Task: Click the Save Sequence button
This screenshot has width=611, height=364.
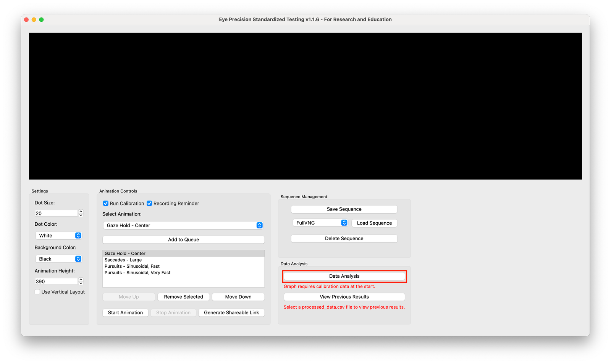Action: pos(344,209)
